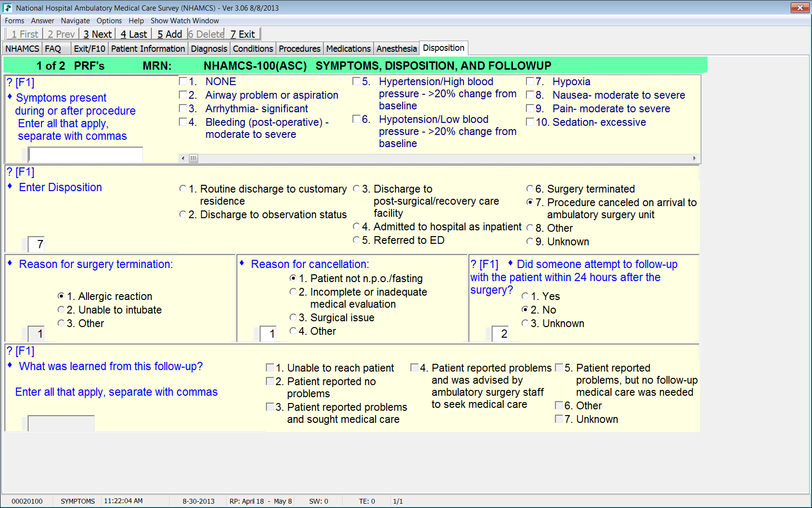Click the symptoms list left scroll arrow
Viewport: 812px width, 508px height.
pyautogui.click(x=183, y=158)
